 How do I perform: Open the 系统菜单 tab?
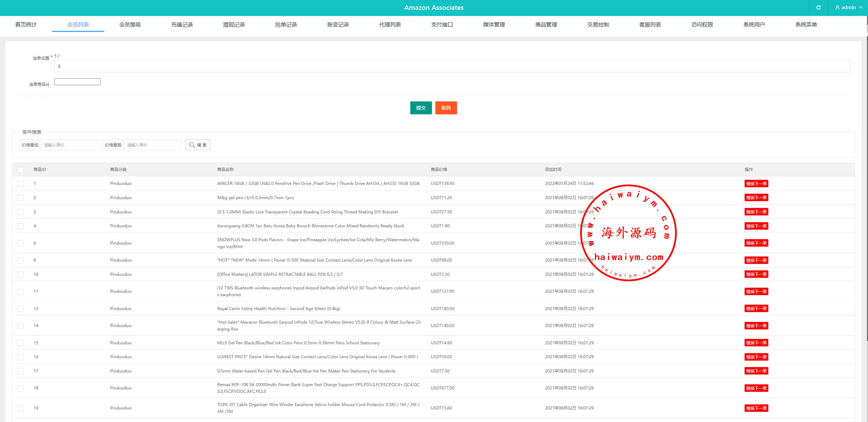[x=806, y=24]
